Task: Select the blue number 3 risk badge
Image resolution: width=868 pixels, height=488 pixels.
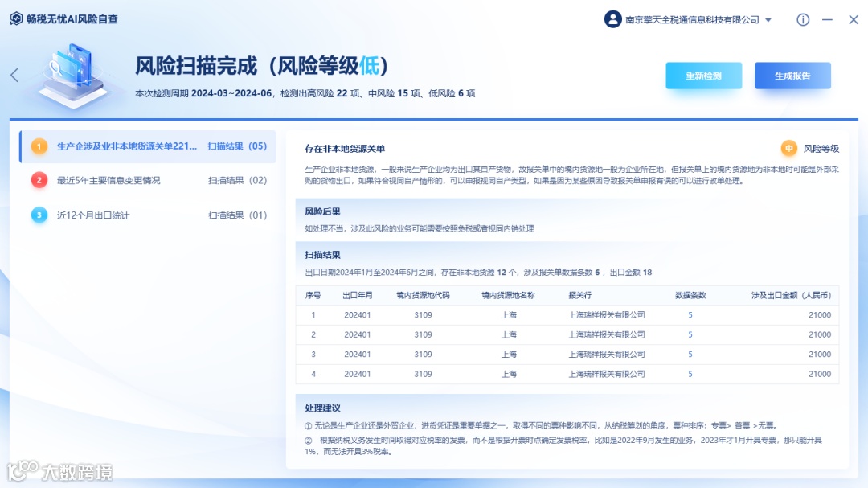Action: click(39, 215)
